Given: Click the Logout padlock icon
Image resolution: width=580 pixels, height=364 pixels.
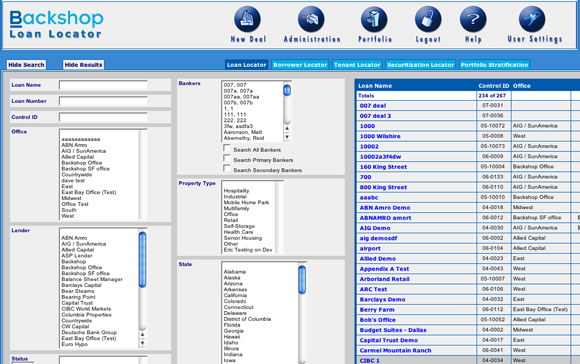Looking at the screenshot, I should pyautogui.click(x=428, y=19).
